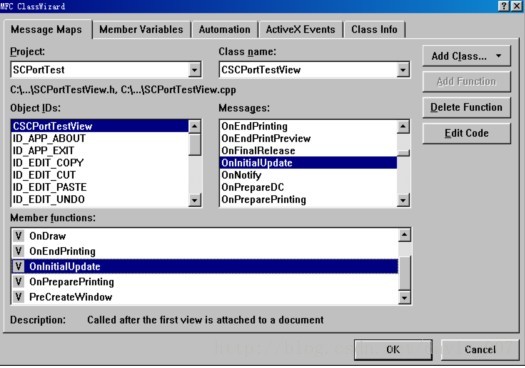Screen dimensions: 525x368
Task: Select ID_EDIT_COPY in Object IDs
Action: point(100,163)
